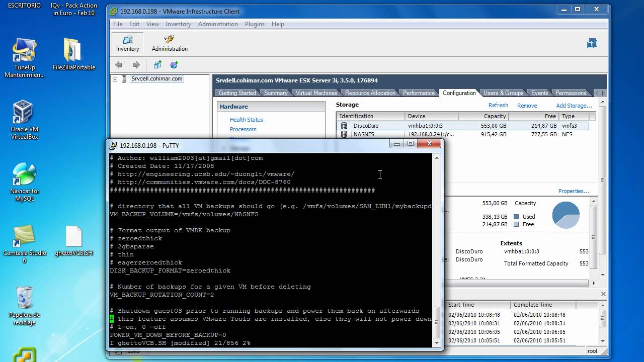Click the new virtual machine toolbar icon
Screen dimensions: 644x362
[157, 65]
